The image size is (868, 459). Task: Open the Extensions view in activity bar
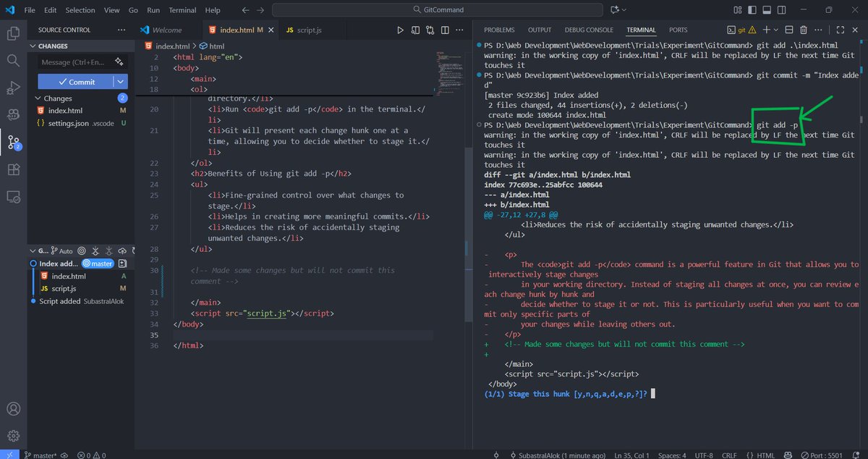click(x=13, y=169)
